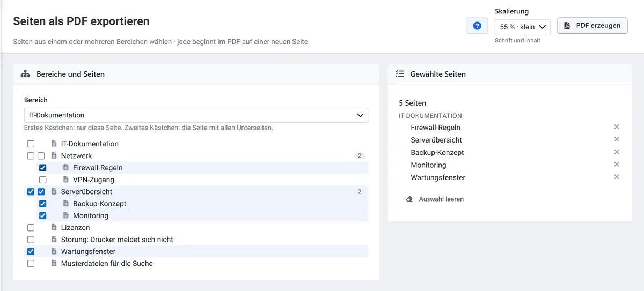Screen dimensions: 644x291
Task: Click the subpage count badge 2 on Netzwerk row
Action: click(360, 156)
